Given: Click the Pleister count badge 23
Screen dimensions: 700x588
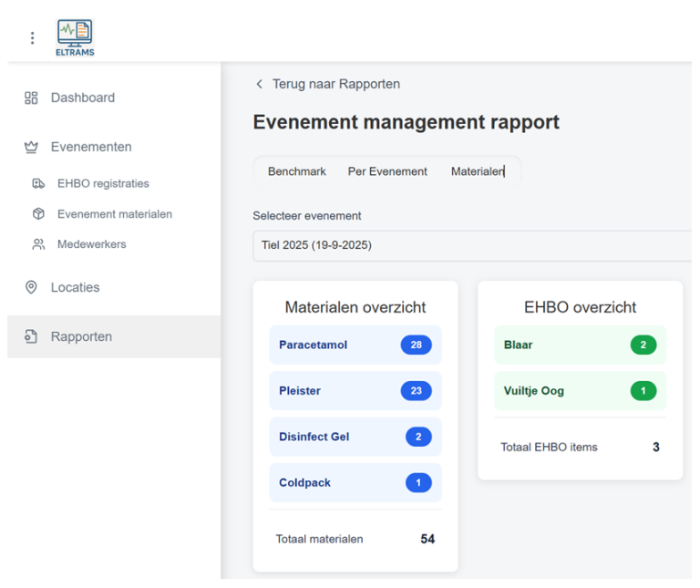Looking at the screenshot, I should pyautogui.click(x=416, y=391).
